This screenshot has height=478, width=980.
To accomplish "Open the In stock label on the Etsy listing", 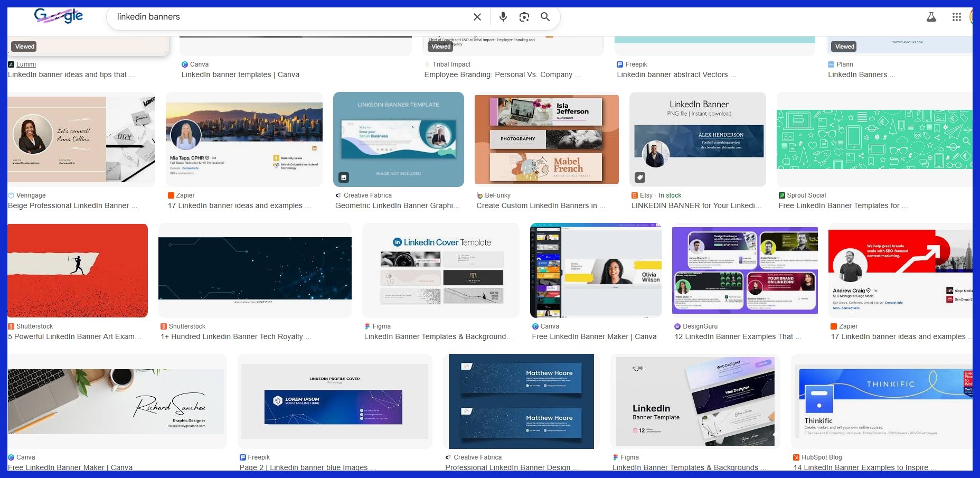I will [x=670, y=195].
